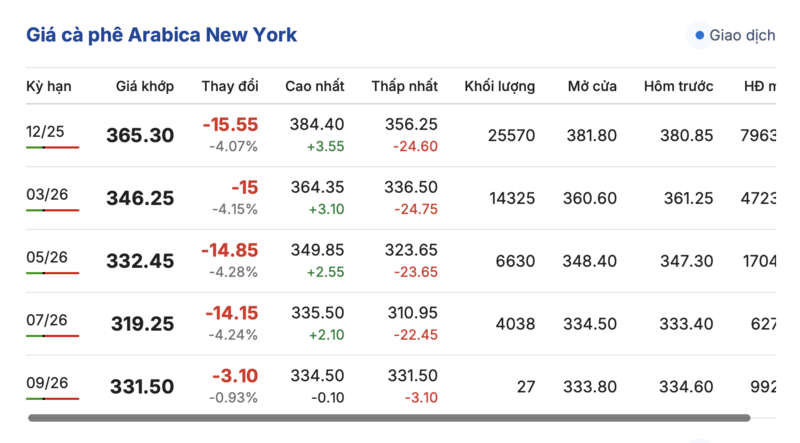Sort by the Cao nhất column header
Image resolution: width=800 pixels, height=443 pixels.
pyautogui.click(x=316, y=86)
